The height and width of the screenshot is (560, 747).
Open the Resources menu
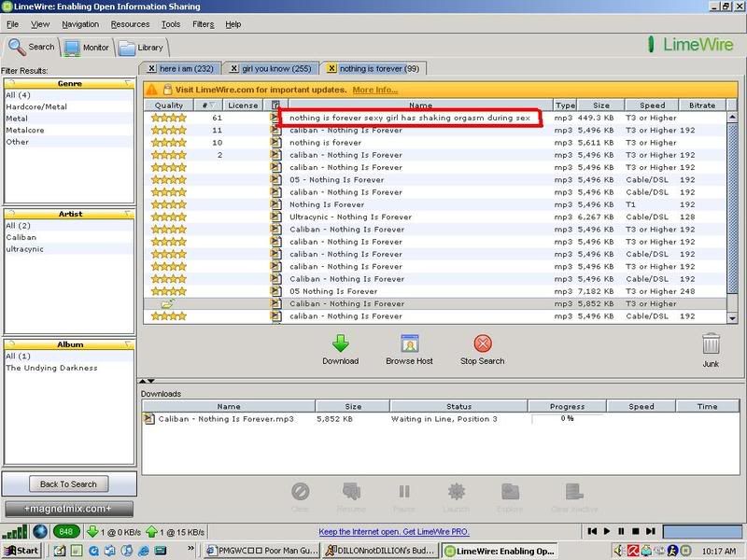(130, 24)
